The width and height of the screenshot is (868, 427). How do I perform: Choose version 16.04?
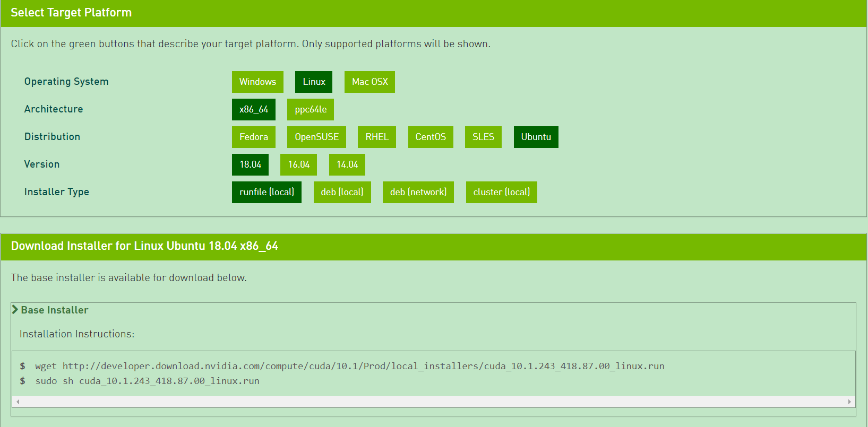click(298, 164)
